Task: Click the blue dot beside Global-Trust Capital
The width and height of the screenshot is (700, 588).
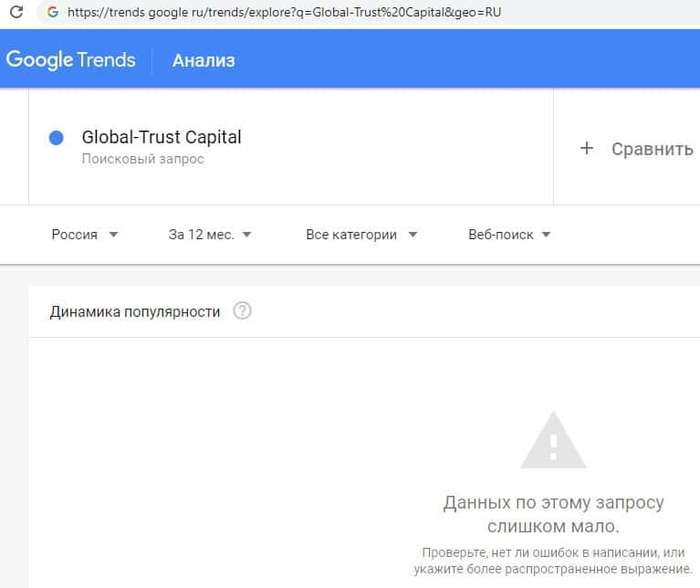Action: 56,138
